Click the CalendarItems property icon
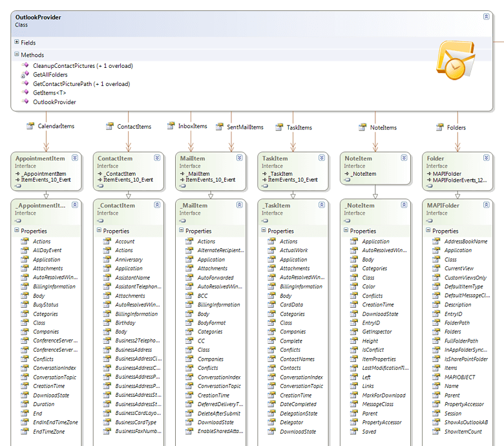 [30, 126]
